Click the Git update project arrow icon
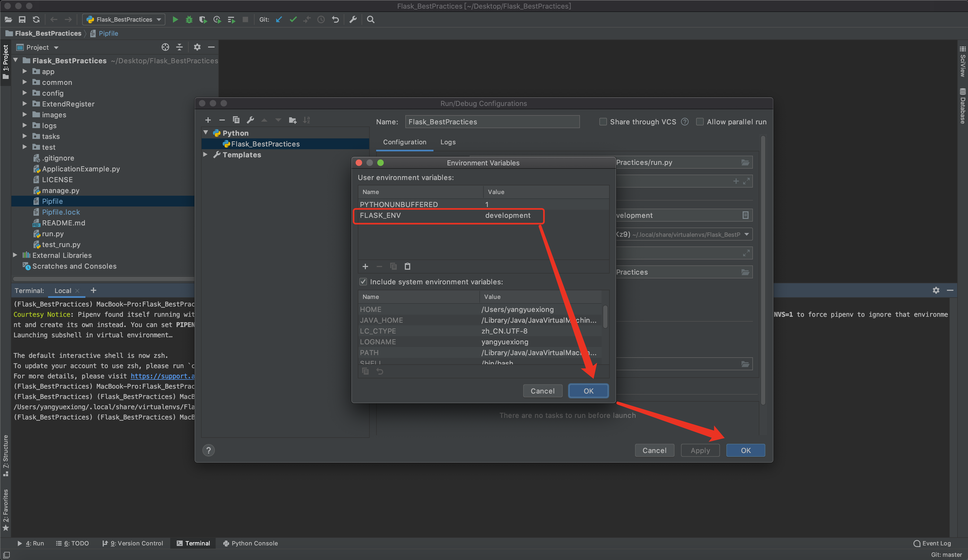Image resolution: width=968 pixels, height=560 pixels. (x=279, y=19)
